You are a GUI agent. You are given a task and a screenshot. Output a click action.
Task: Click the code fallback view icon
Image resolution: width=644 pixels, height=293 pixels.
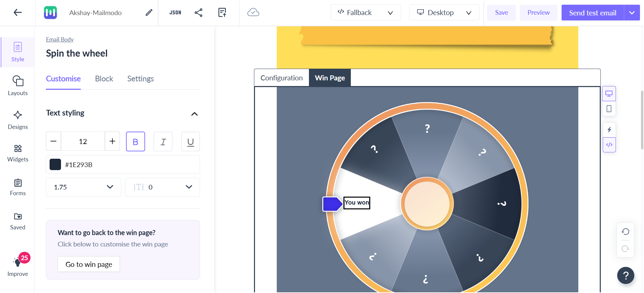coord(609,145)
